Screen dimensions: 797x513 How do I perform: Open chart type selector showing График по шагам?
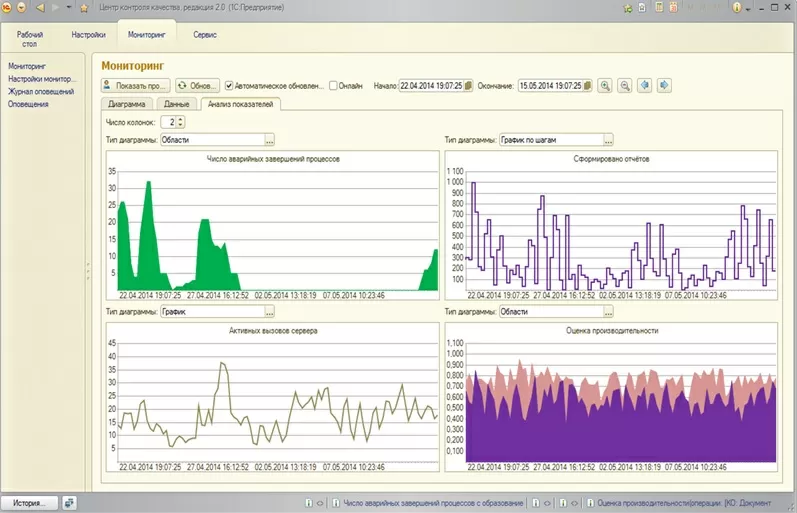[x=608, y=140]
